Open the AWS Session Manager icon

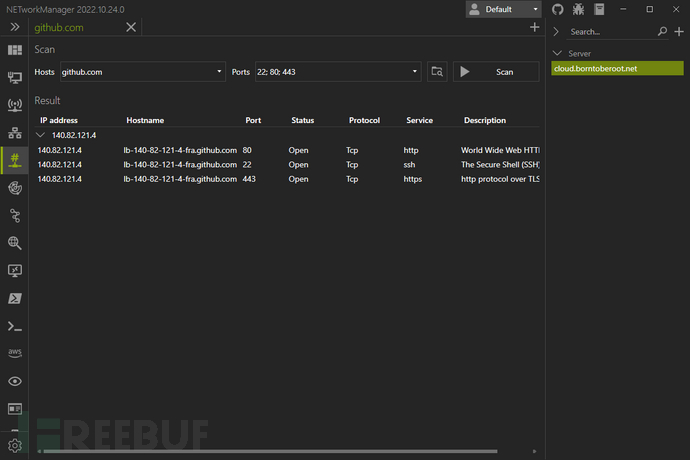tap(15, 353)
